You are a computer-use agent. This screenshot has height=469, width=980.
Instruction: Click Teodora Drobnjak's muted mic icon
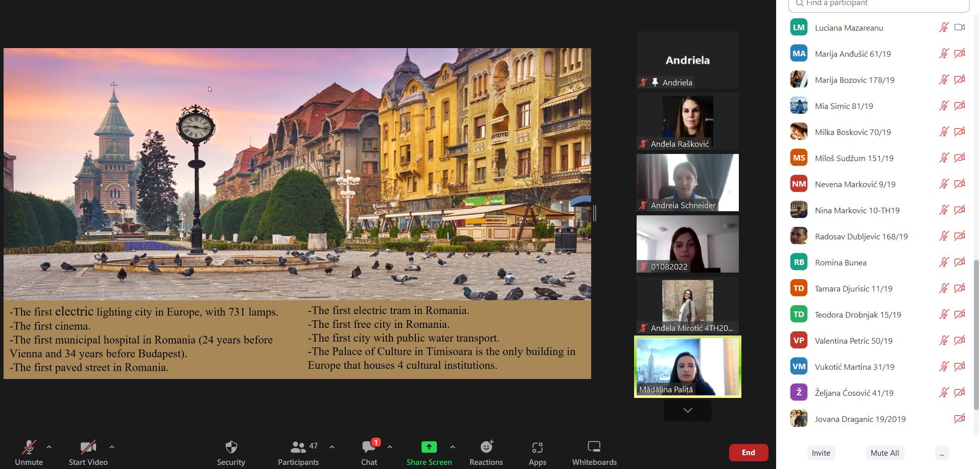[x=944, y=314]
